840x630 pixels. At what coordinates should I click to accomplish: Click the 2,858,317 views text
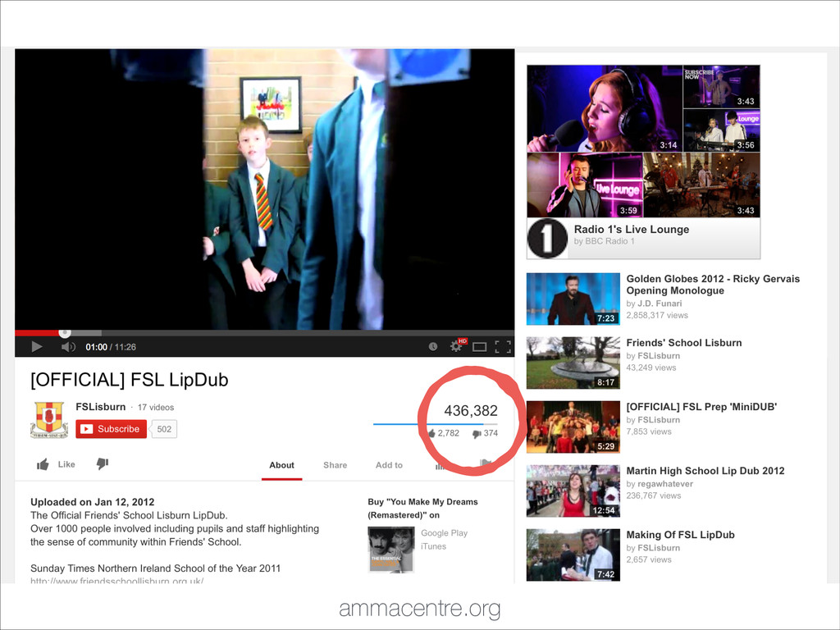click(657, 316)
